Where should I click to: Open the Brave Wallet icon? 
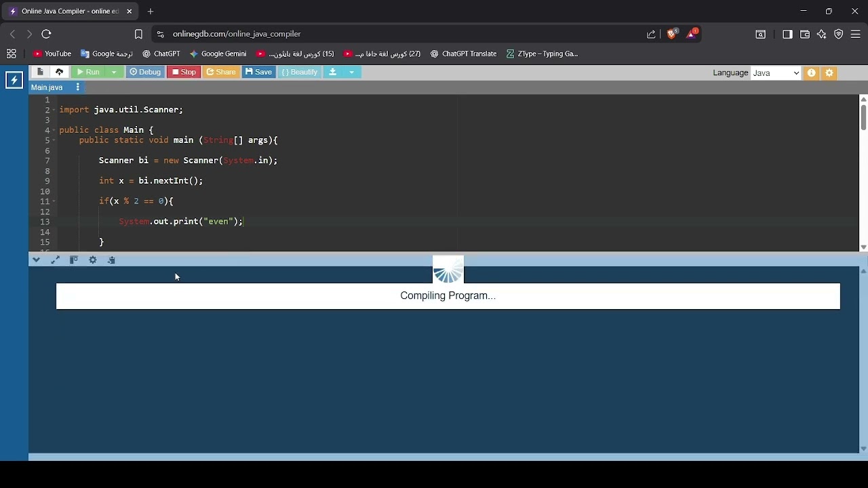[x=805, y=35]
